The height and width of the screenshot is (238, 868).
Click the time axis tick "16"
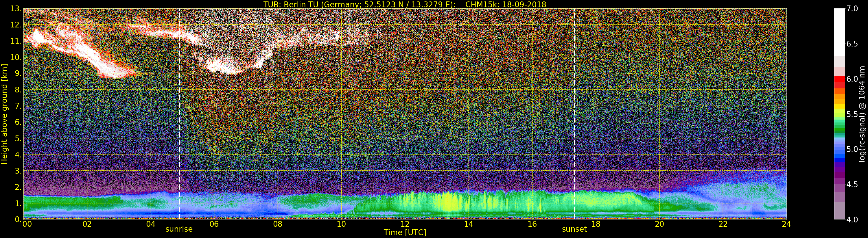pos(532,224)
